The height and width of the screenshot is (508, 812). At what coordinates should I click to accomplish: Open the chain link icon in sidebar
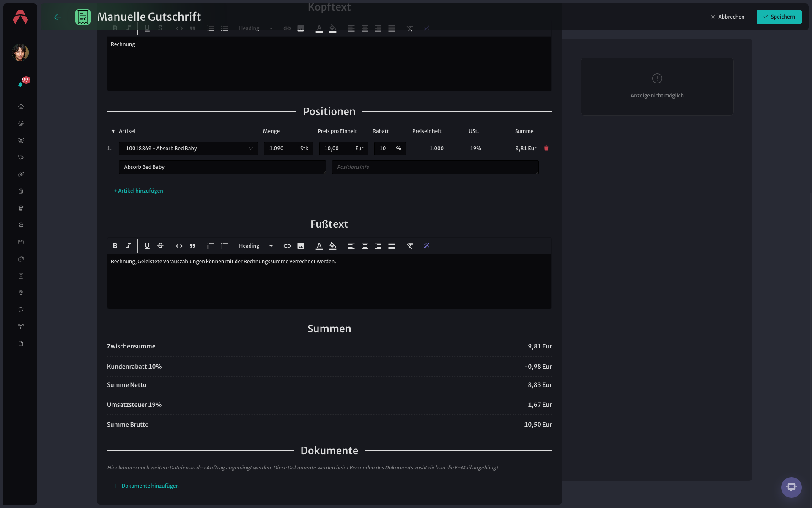tap(21, 174)
